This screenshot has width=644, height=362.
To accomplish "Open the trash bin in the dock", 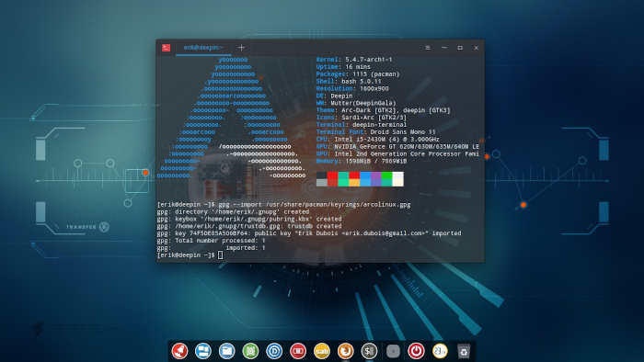I will point(464,351).
